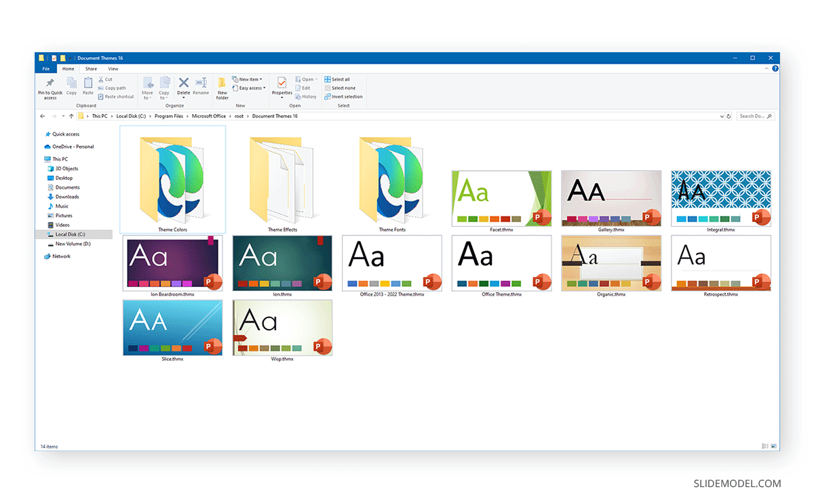The width and height of the screenshot is (814, 504).
Task: Expand the Easy access dropdown
Action: [x=249, y=88]
